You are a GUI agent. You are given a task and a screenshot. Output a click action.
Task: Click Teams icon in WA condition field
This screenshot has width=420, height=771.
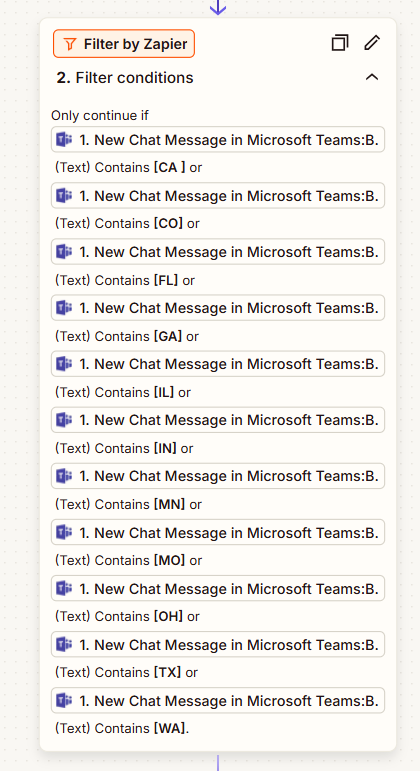tap(64, 700)
